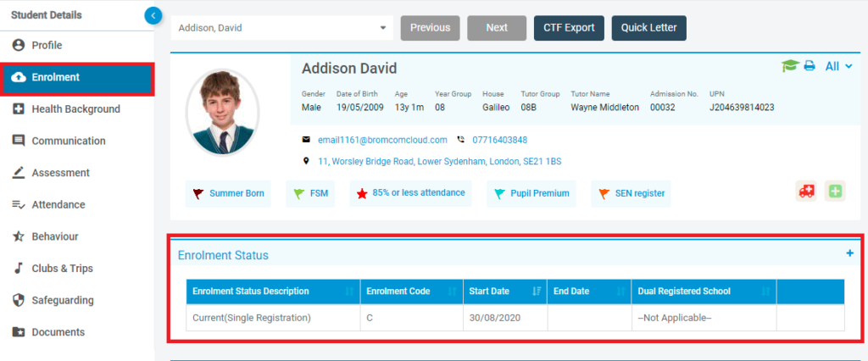
Task: Sort by Enrolment Code column
Action: click(x=411, y=292)
